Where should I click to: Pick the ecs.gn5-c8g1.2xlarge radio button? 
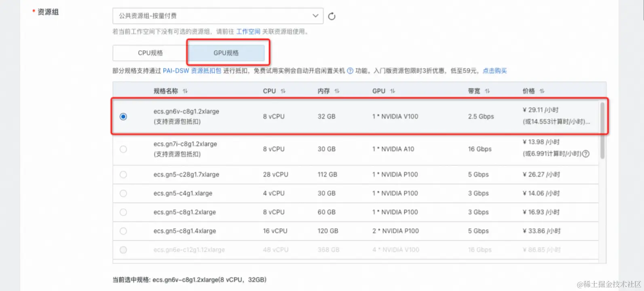(123, 212)
